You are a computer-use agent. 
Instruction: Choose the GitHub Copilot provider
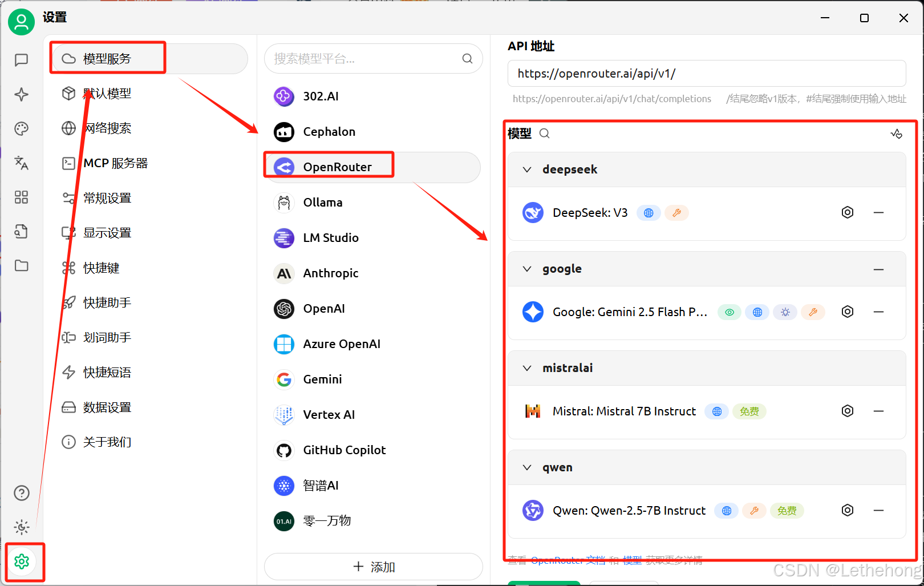pyautogui.click(x=374, y=450)
